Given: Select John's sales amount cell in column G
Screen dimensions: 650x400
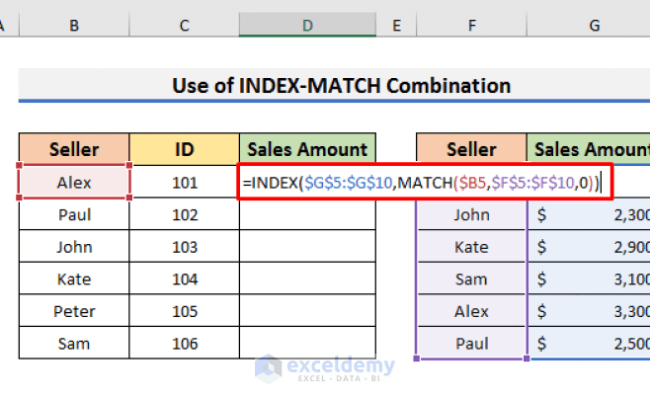Looking at the screenshot, I should point(589,214).
